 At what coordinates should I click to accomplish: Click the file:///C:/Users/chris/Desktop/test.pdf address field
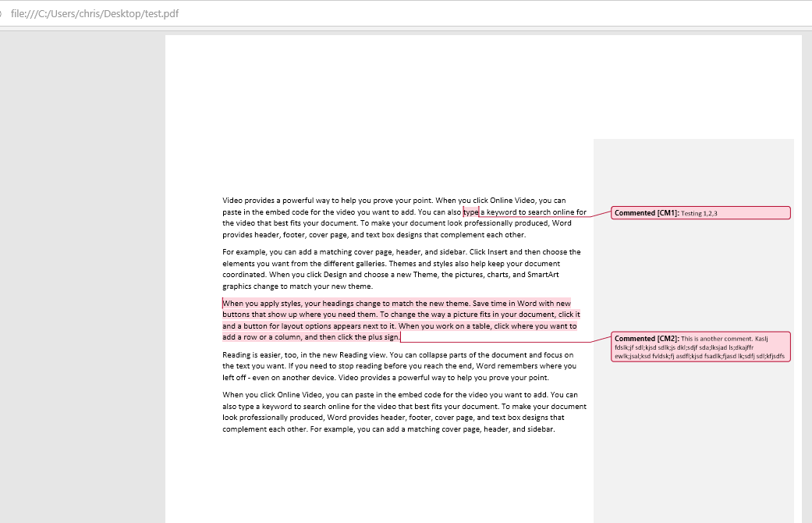coord(94,14)
